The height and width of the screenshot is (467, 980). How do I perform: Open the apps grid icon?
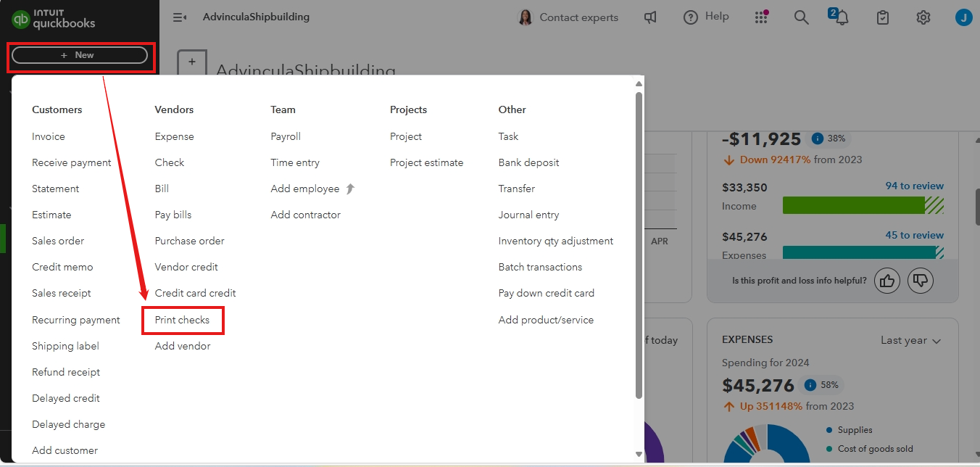[761, 17]
